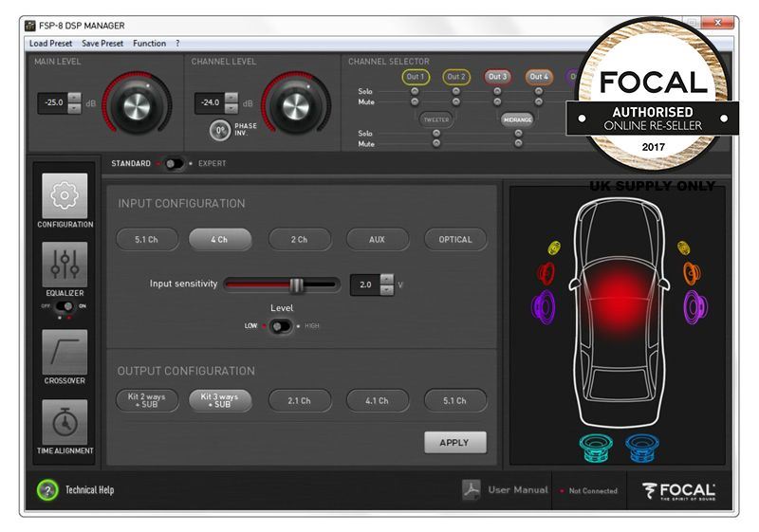Open the Time Alignment stopwatch icon
This screenshot has height=532, width=759.
point(65,422)
